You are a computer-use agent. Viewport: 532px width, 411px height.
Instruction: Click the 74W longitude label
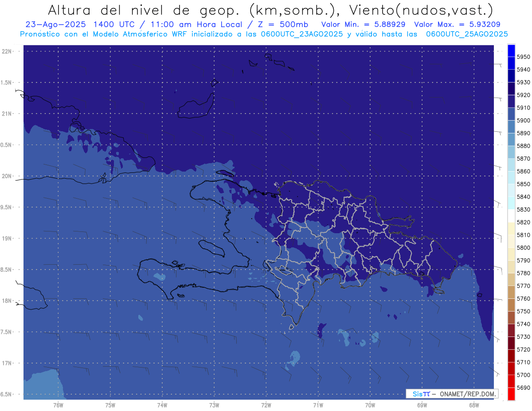(x=162, y=405)
